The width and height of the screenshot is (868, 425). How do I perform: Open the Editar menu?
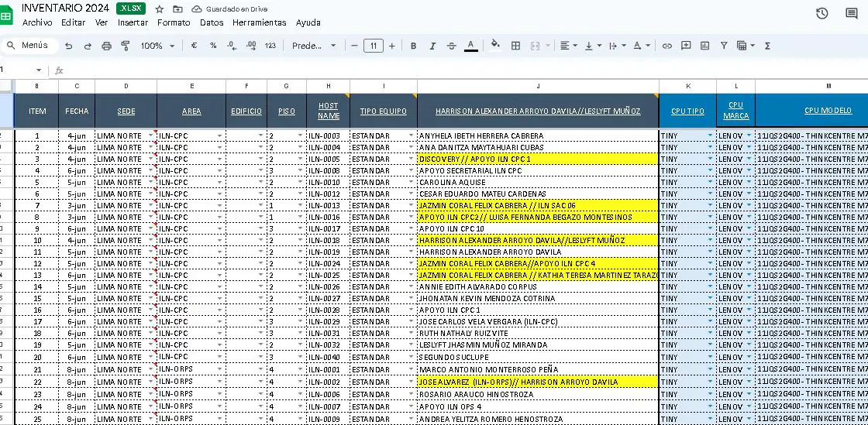[73, 22]
